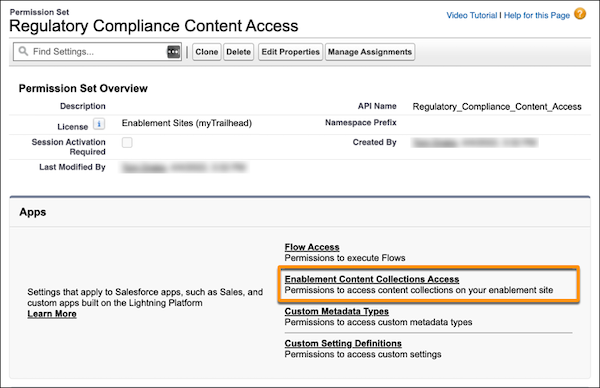Click the Regulatory Compliance Content Access page title
600x388 pixels.
[x=153, y=26]
